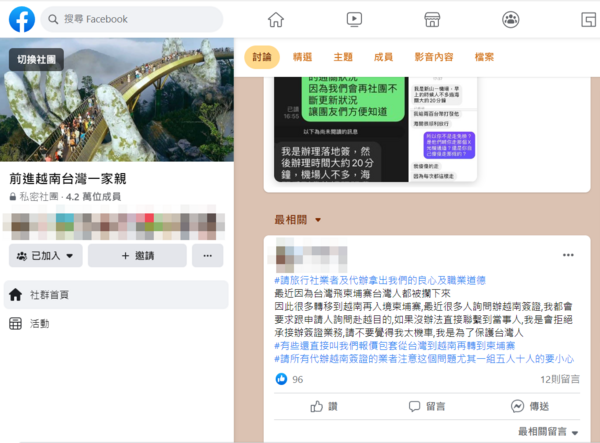600x443 pixels.
Task: Click the Facebook logo icon
Action: (x=21, y=19)
